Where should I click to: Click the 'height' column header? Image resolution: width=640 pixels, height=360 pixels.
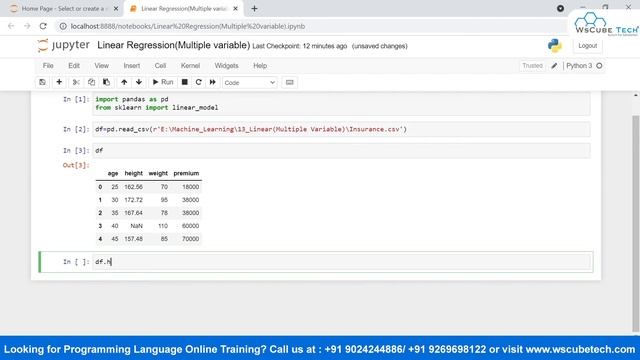[133, 173]
